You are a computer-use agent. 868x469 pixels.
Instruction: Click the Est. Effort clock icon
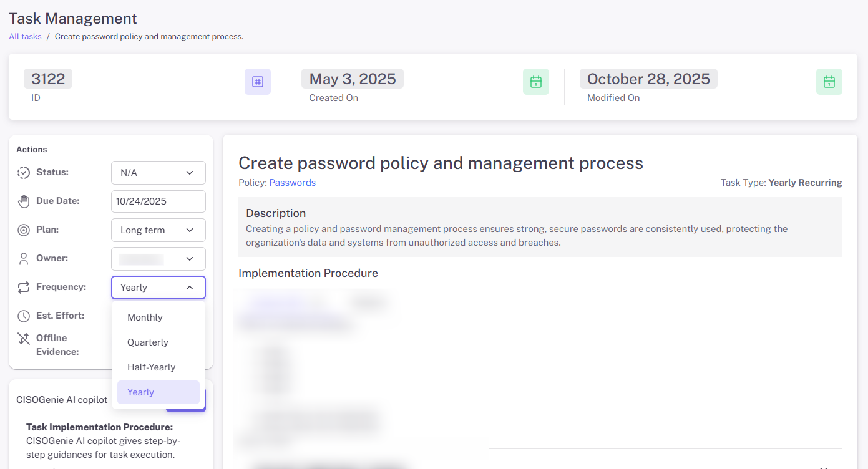point(24,316)
